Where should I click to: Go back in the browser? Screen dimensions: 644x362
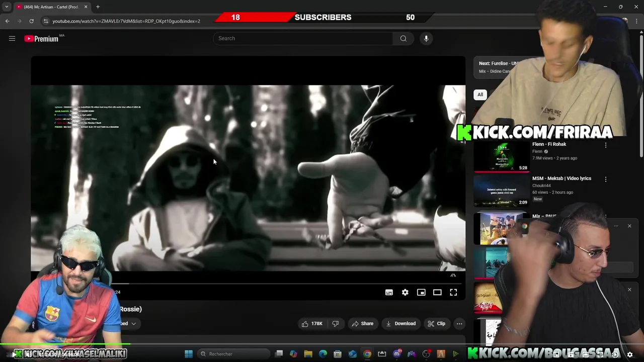(x=7, y=21)
